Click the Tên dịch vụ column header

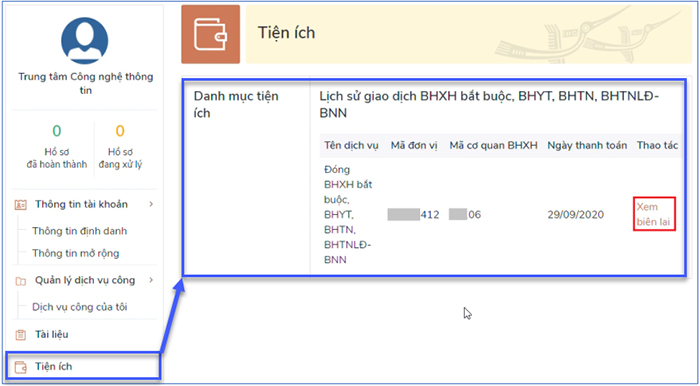[x=351, y=145]
